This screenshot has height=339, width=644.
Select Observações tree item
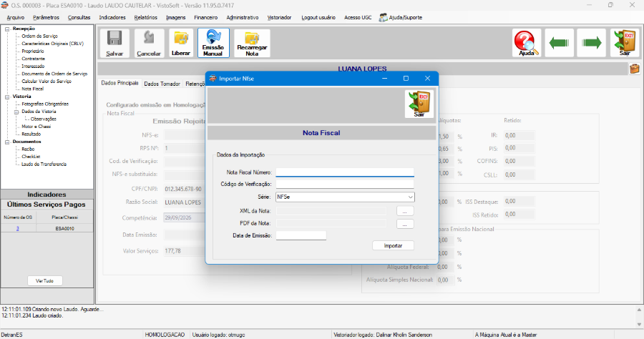pos(43,119)
